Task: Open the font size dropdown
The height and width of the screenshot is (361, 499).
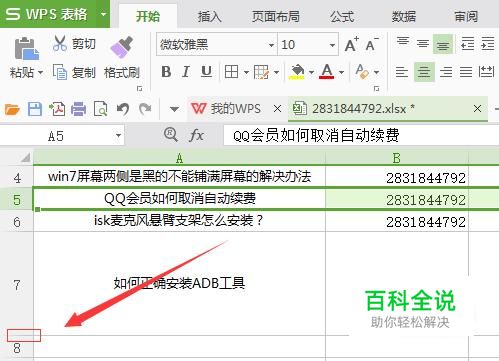Action: (x=332, y=45)
